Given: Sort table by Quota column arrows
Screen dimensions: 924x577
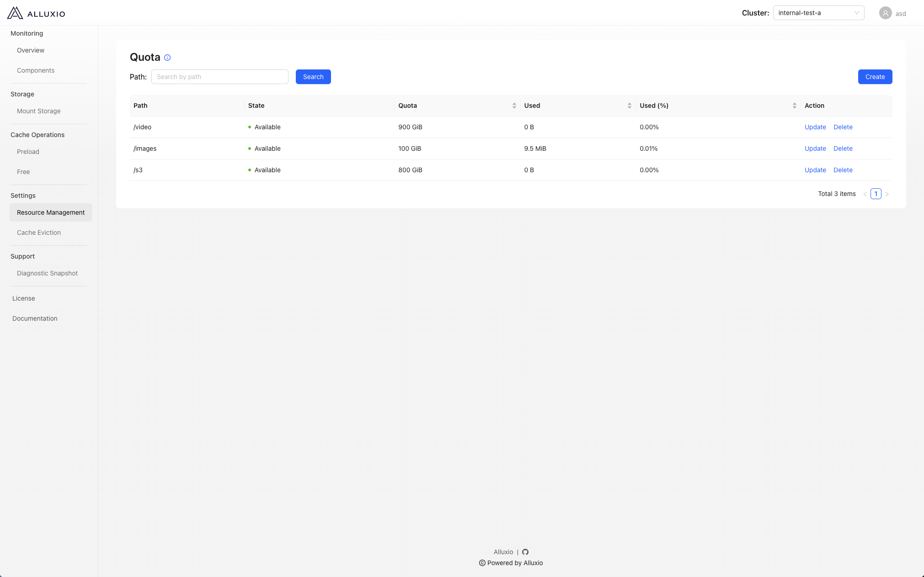Looking at the screenshot, I should click(514, 106).
